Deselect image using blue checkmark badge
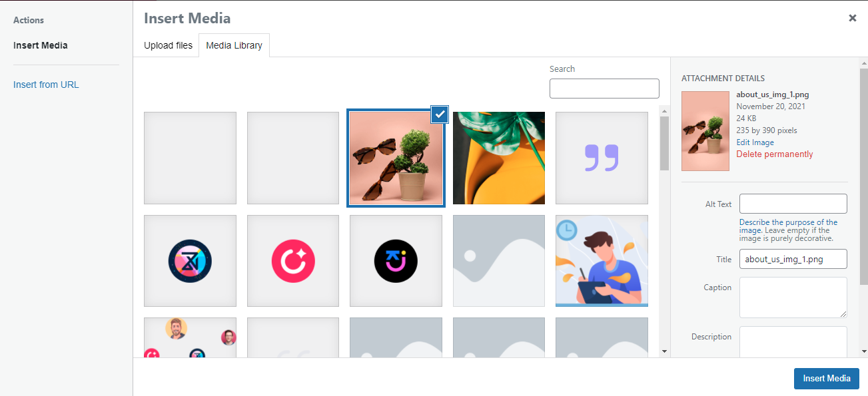The height and width of the screenshot is (396, 868). click(x=440, y=114)
